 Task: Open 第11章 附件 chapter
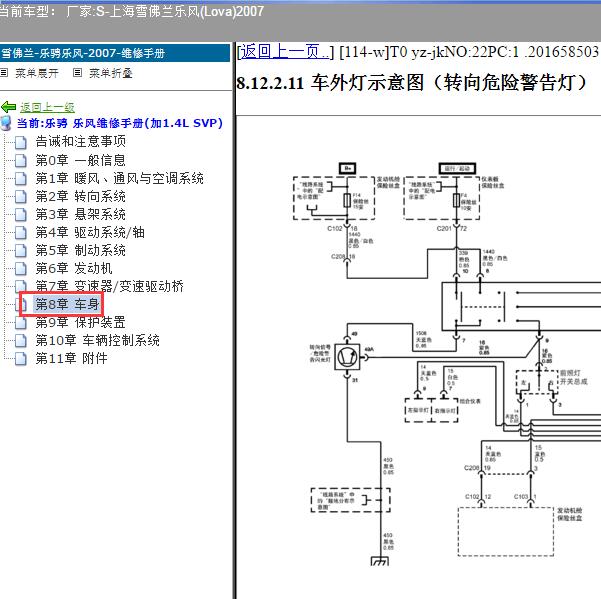(71, 358)
